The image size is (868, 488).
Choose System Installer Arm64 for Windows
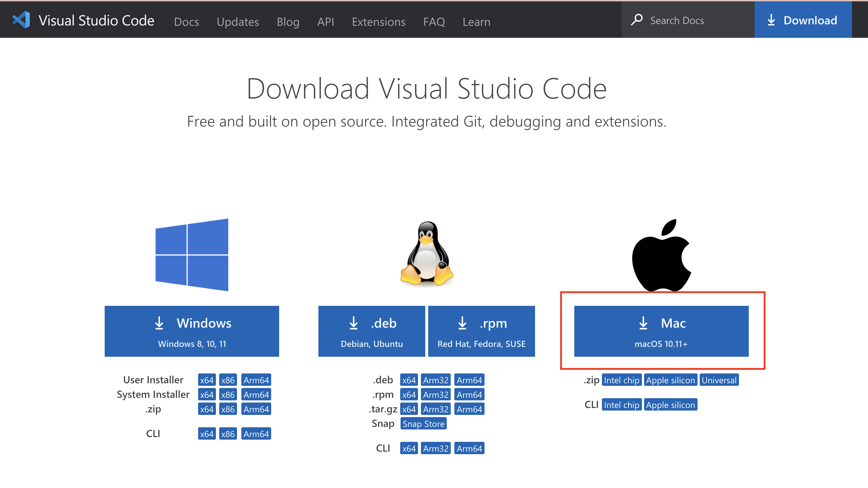pos(256,395)
